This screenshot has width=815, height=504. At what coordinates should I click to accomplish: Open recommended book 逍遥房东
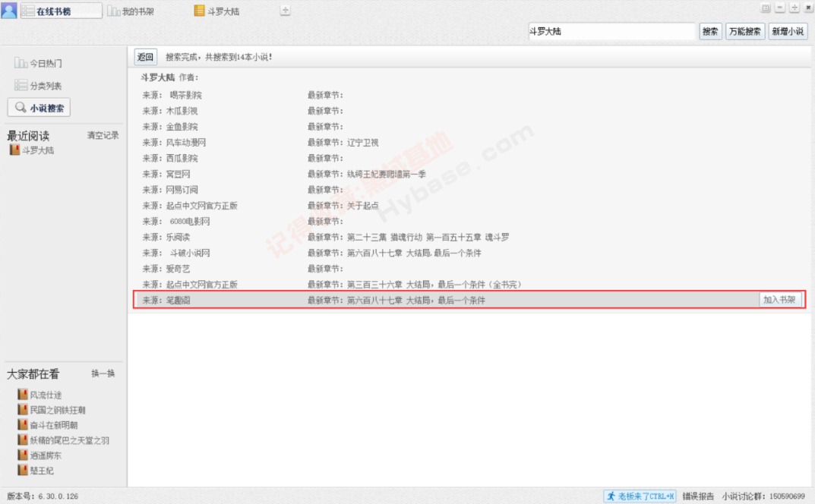pos(40,455)
